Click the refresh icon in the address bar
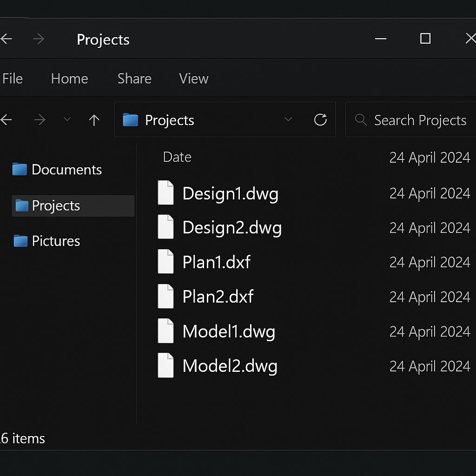This screenshot has height=476, width=476. pyautogui.click(x=320, y=120)
